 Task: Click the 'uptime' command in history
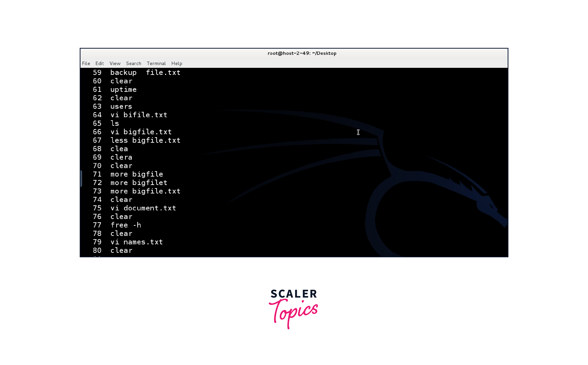(123, 89)
